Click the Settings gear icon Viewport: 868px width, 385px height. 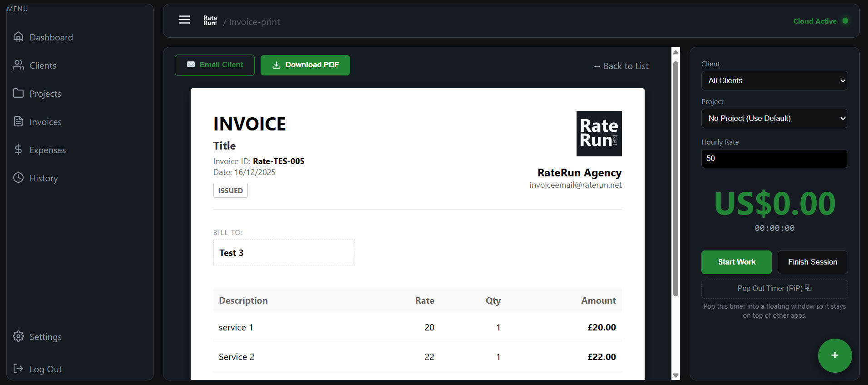pyautogui.click(x=18, y=336)
